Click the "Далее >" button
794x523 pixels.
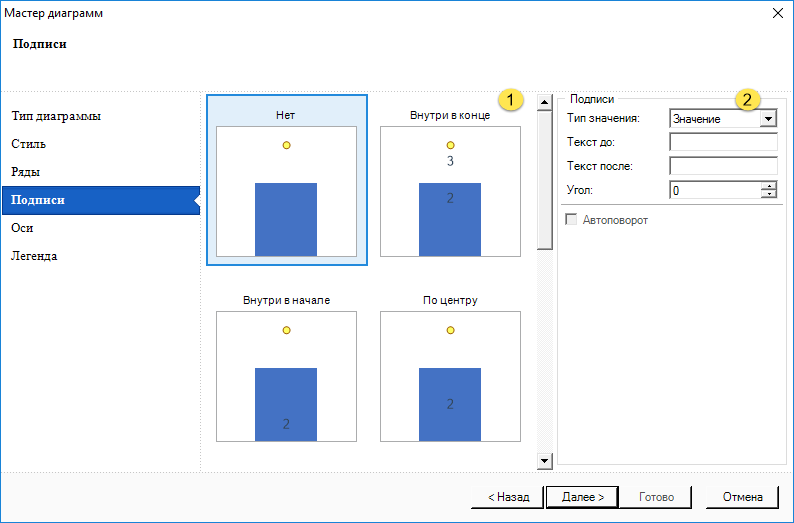582,497
